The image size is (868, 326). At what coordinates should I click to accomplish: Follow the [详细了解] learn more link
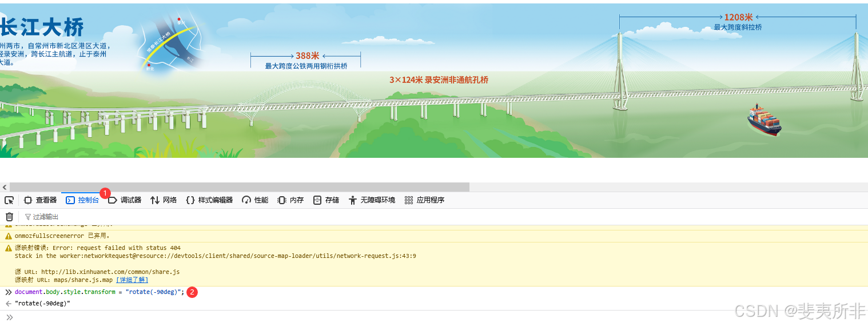coord(132,280)
